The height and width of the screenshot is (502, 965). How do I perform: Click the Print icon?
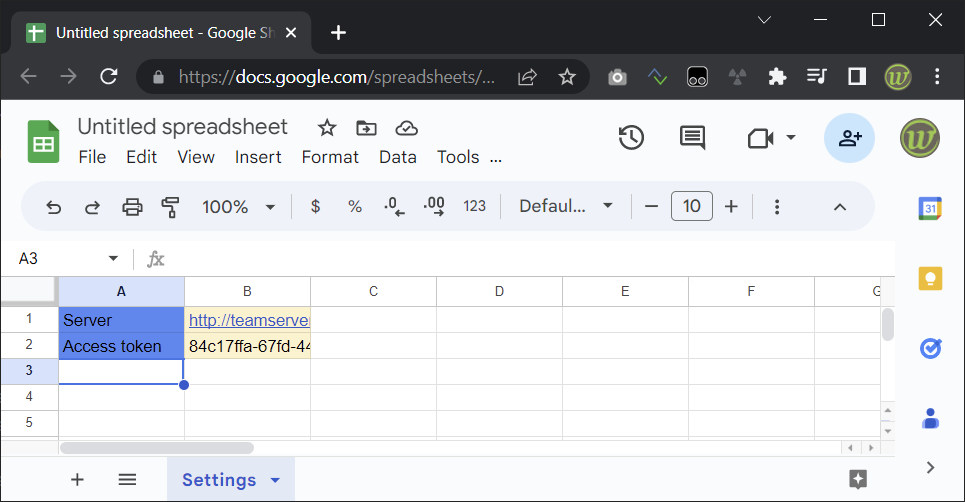click(132, 207)
